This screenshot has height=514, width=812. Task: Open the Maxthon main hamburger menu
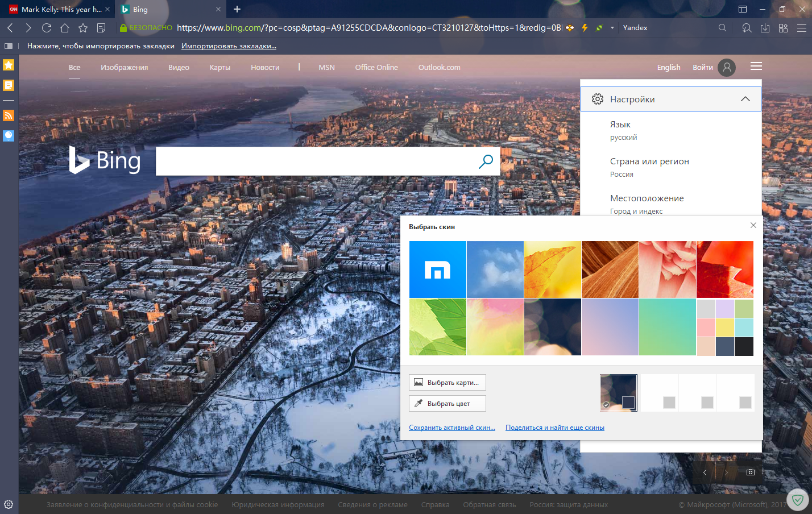click(801, 28)
